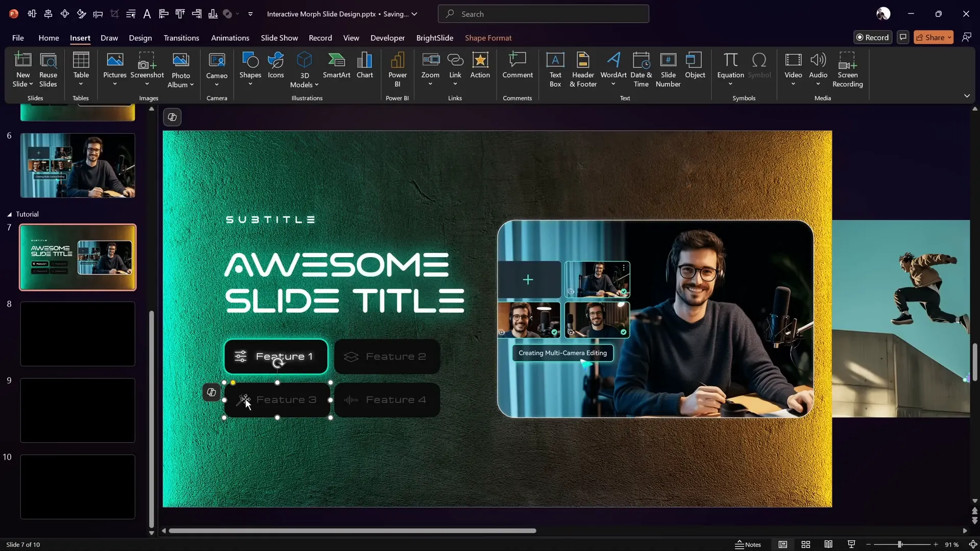
Task: Switch to Slide Sorter view
Action: pyautogui.click(x=806, y=544)
